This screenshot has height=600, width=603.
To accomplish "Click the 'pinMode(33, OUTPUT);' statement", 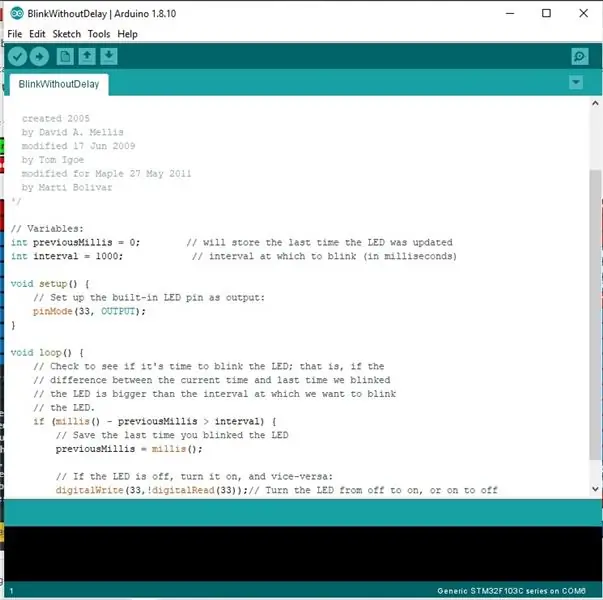I will pyautogui.click(x=89, y=311).
